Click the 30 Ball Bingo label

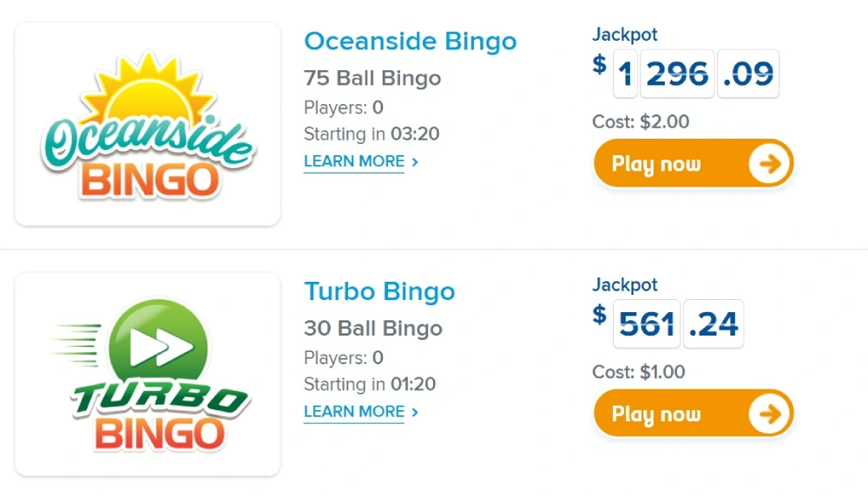pos(373,329)
